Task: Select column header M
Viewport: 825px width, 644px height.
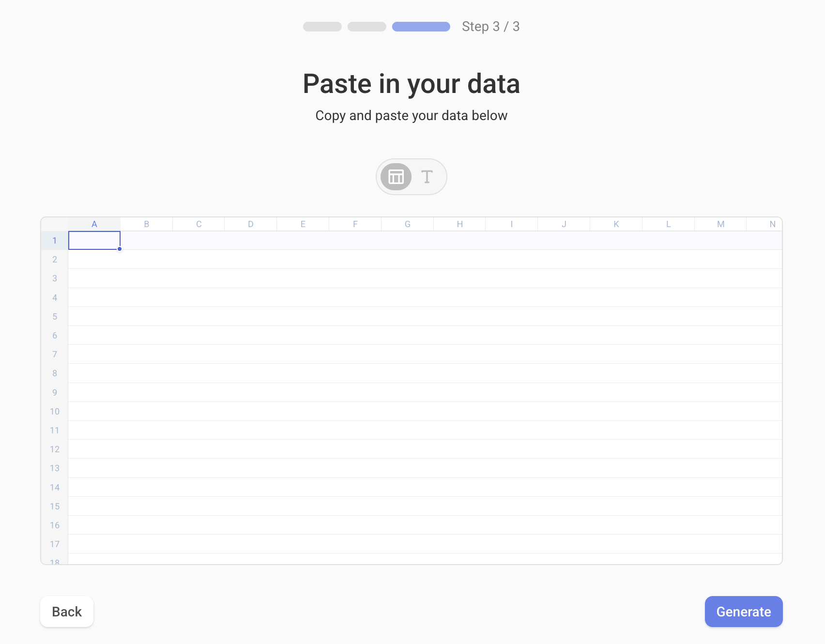Action: point(720,224)
